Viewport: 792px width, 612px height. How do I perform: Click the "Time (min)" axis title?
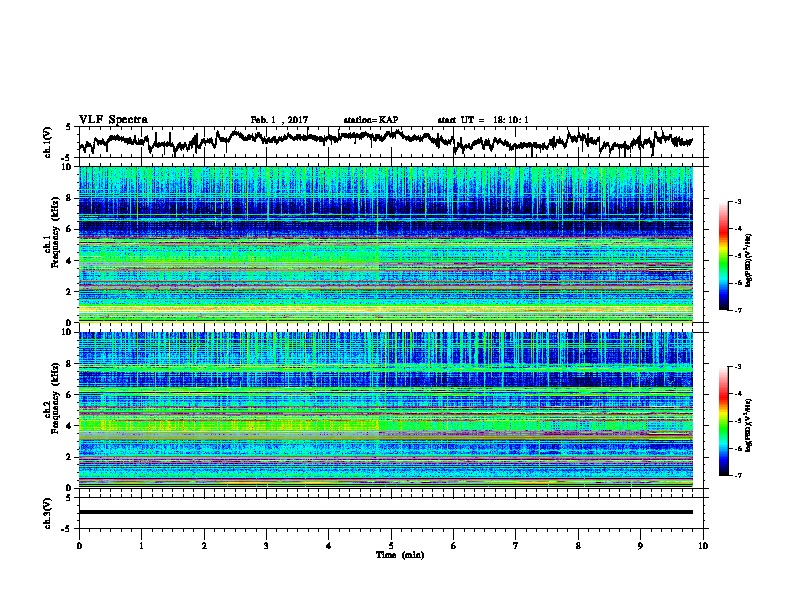click(x=400, y=555)
